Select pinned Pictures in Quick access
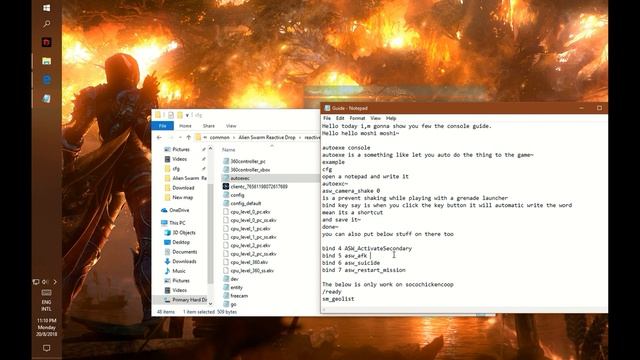The height and width of the screenshot is (360, 640). pos(181,149)
